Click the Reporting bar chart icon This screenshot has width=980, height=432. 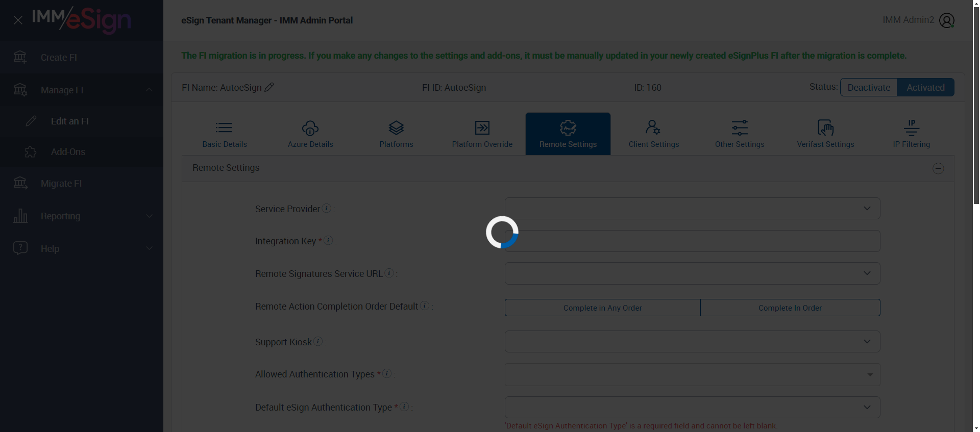click(20, 216)
